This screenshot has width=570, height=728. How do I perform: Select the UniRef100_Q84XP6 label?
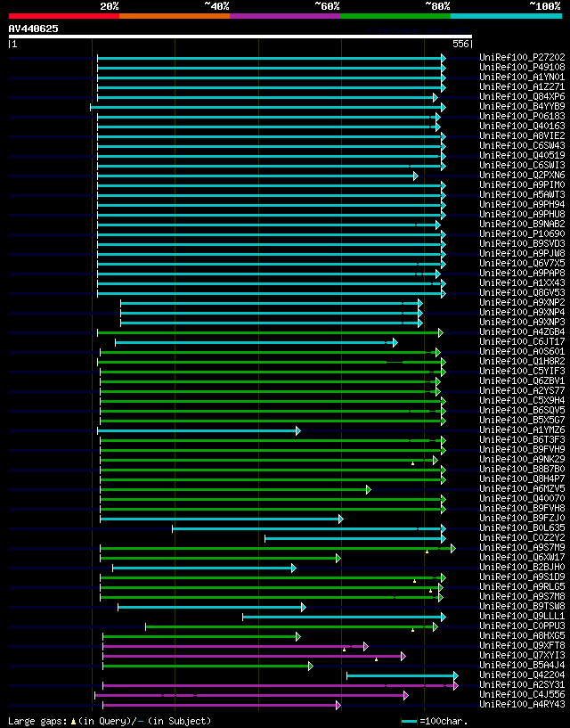[x=522, y=96]
